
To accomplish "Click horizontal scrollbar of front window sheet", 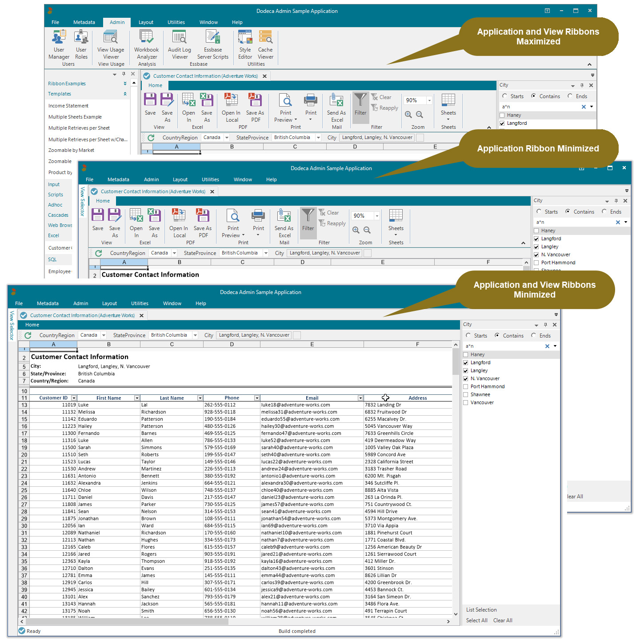I will click(x=236, y=621).
